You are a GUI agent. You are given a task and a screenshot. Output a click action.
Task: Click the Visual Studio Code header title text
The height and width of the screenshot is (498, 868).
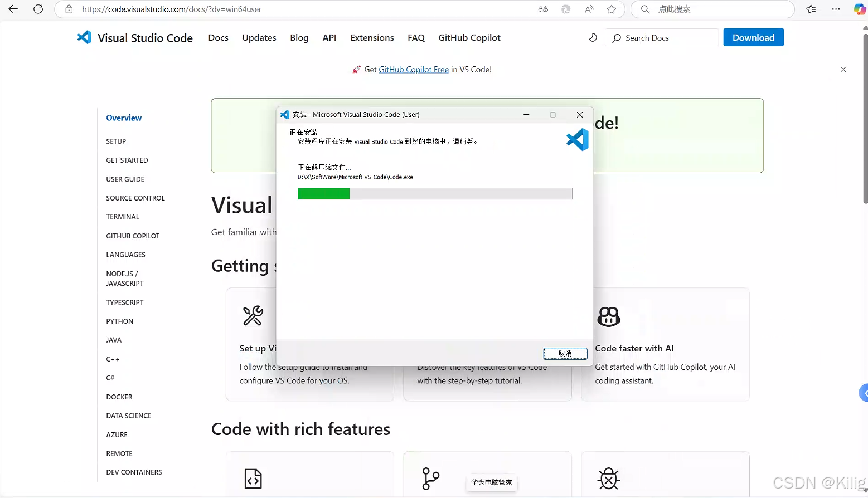coord(145,38)
